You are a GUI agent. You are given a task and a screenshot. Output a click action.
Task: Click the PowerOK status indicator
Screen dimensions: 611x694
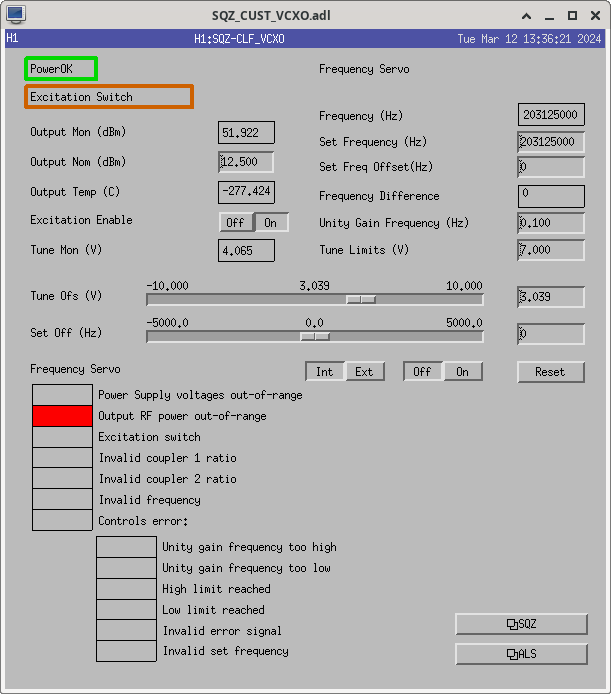(61, 69)
